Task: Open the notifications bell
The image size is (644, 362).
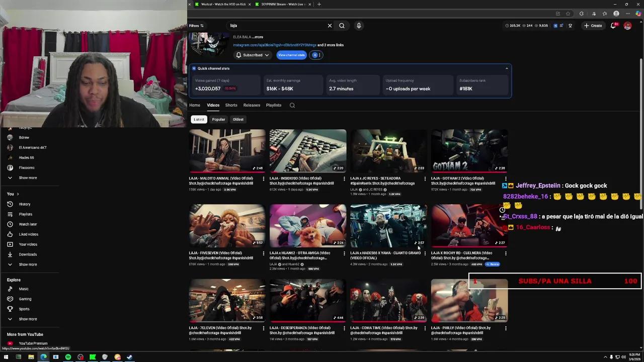Action: 613,25
